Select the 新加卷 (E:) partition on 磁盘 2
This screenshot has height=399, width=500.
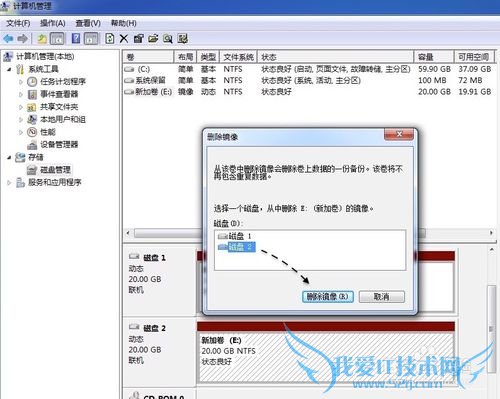(x=326, y=356)
